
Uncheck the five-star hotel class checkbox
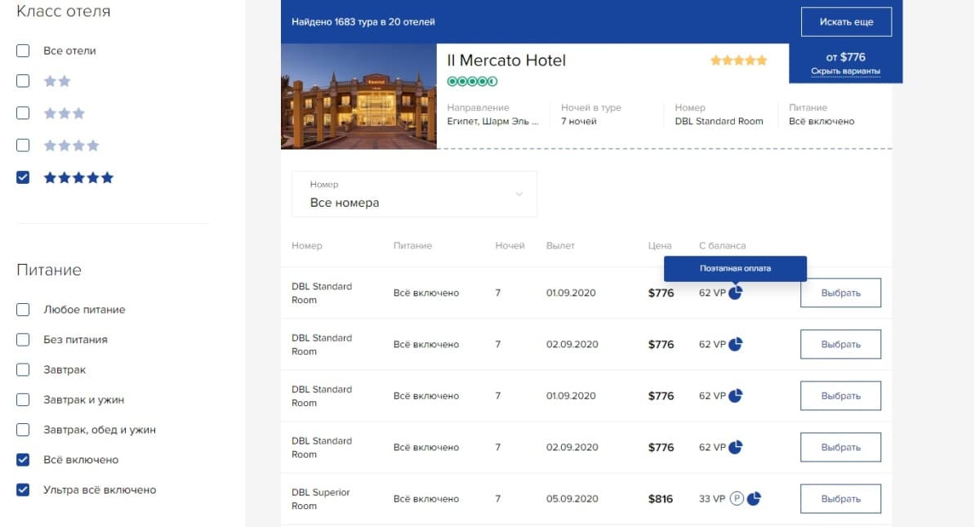pyautogui.click(x=23, y=177)
